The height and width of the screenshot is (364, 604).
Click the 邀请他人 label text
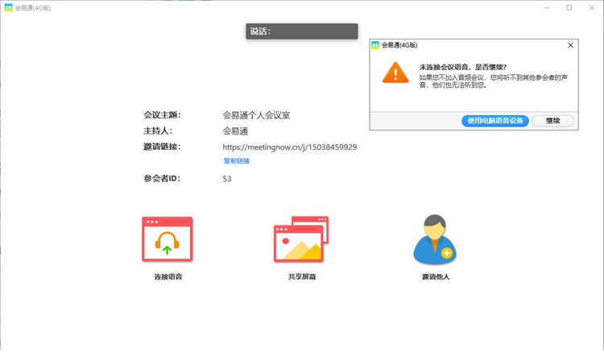(x=435, y=276)
